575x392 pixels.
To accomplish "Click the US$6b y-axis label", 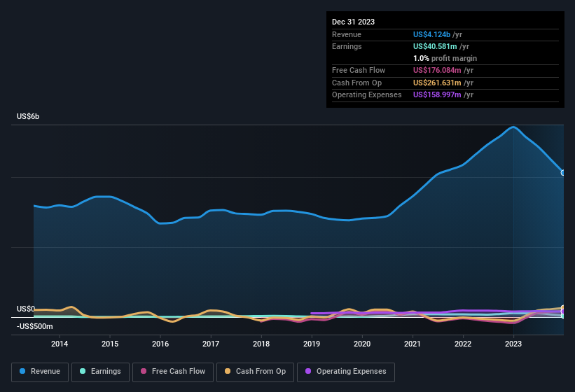I will click(28, 116).
